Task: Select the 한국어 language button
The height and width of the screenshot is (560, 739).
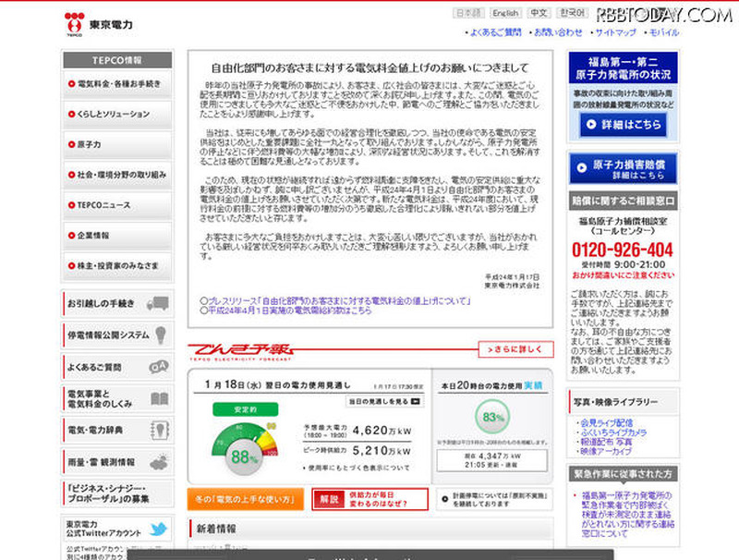Action: coord(572,13)
